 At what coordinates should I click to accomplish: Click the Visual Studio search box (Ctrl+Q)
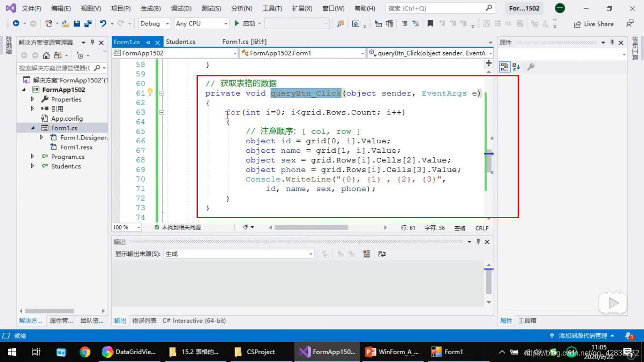(x=440, y=8)
